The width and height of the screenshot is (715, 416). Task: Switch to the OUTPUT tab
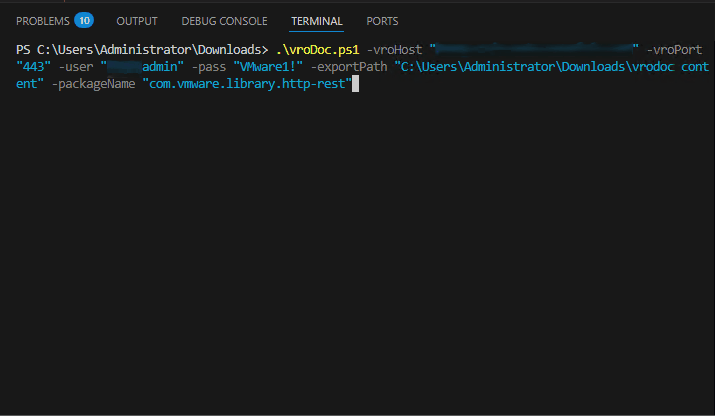click(x=137, y=21)
